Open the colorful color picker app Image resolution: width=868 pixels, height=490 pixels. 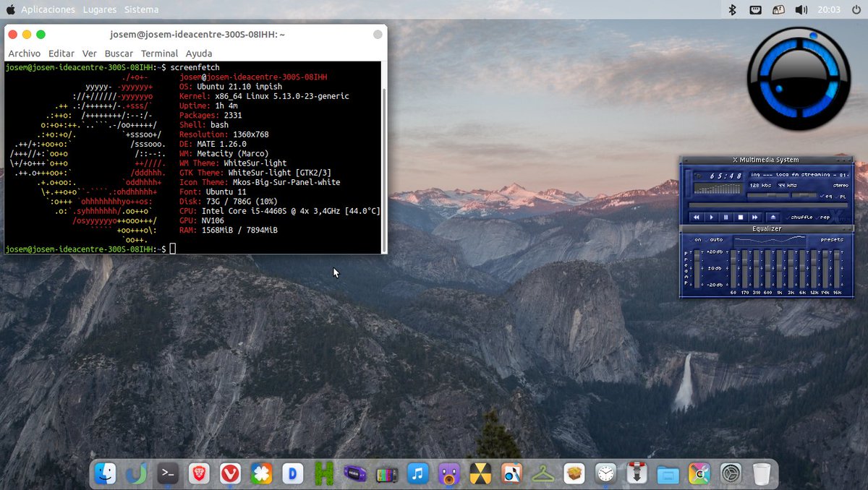coord(699,474)
